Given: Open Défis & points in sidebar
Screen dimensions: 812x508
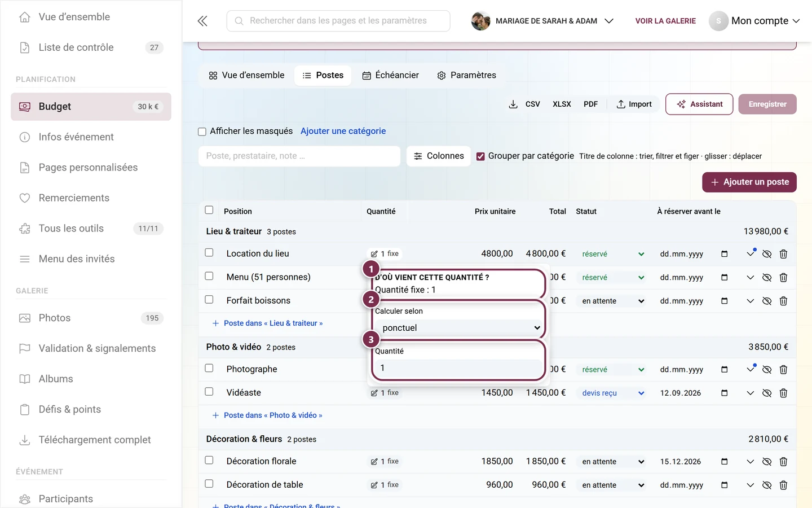Looking at the screenshot, I should click(91, 409).
